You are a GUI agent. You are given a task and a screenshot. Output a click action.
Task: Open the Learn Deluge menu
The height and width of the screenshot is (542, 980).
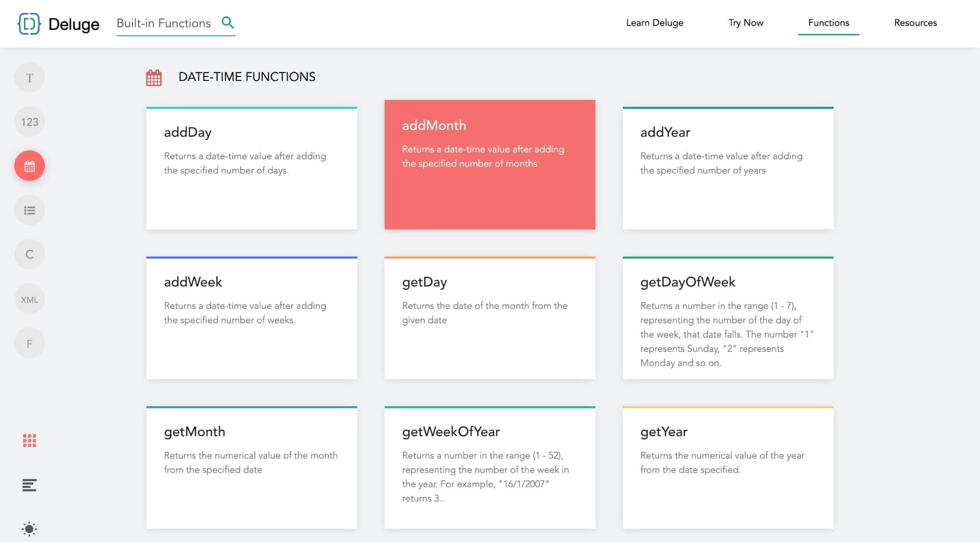(654, 23)
